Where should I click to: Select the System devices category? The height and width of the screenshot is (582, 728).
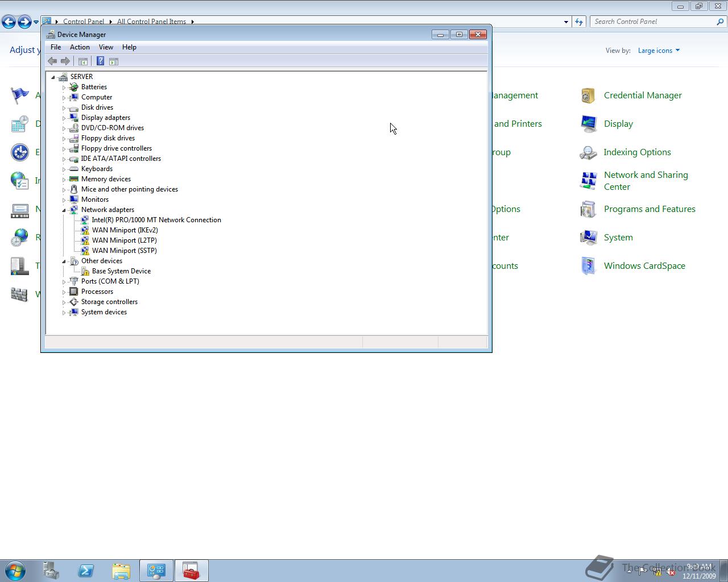click(104, 312)
